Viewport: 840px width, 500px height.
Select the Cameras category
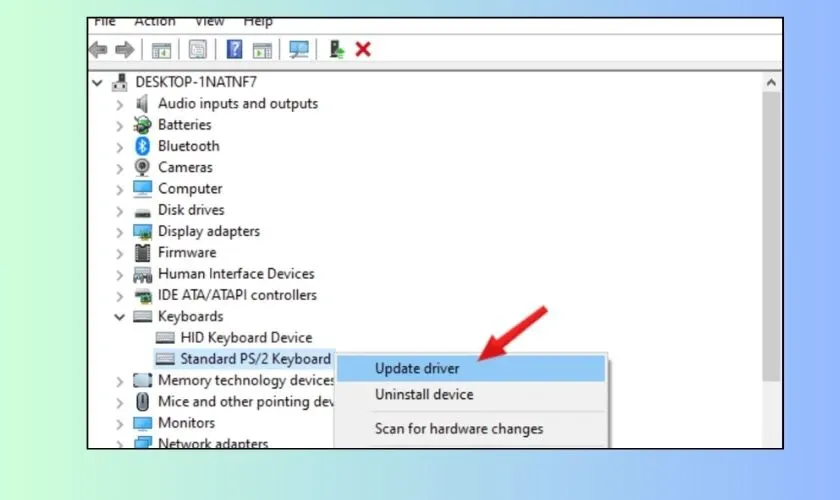tap(185, 167)
